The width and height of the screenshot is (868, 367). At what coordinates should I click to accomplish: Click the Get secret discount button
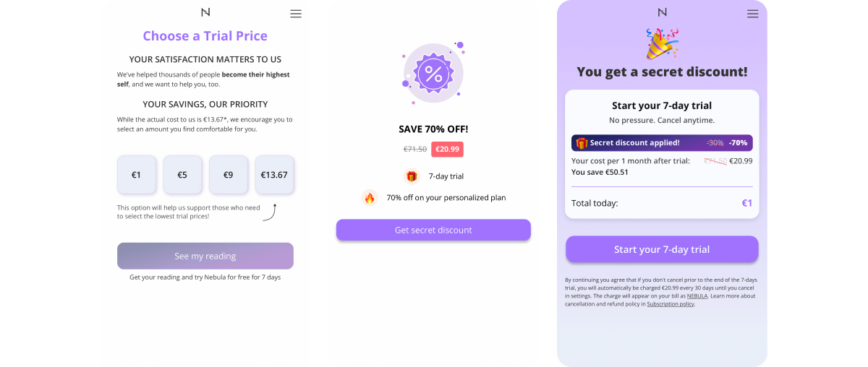433,230
